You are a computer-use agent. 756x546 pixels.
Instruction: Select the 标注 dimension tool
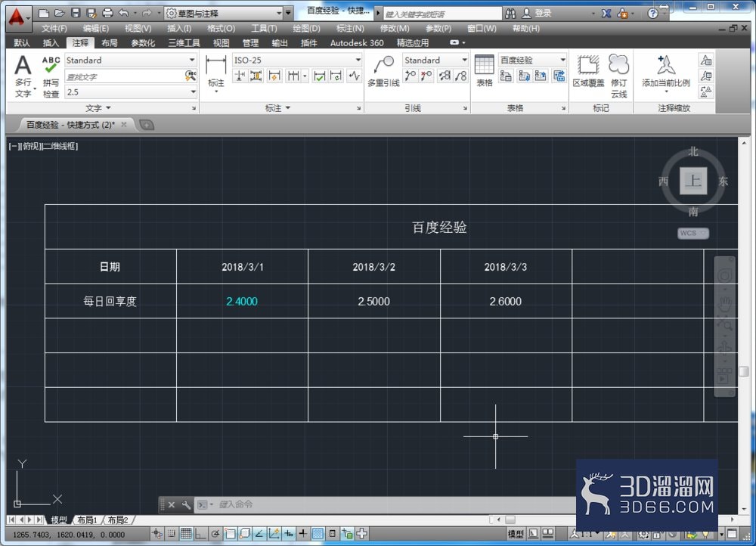[215, 73]
